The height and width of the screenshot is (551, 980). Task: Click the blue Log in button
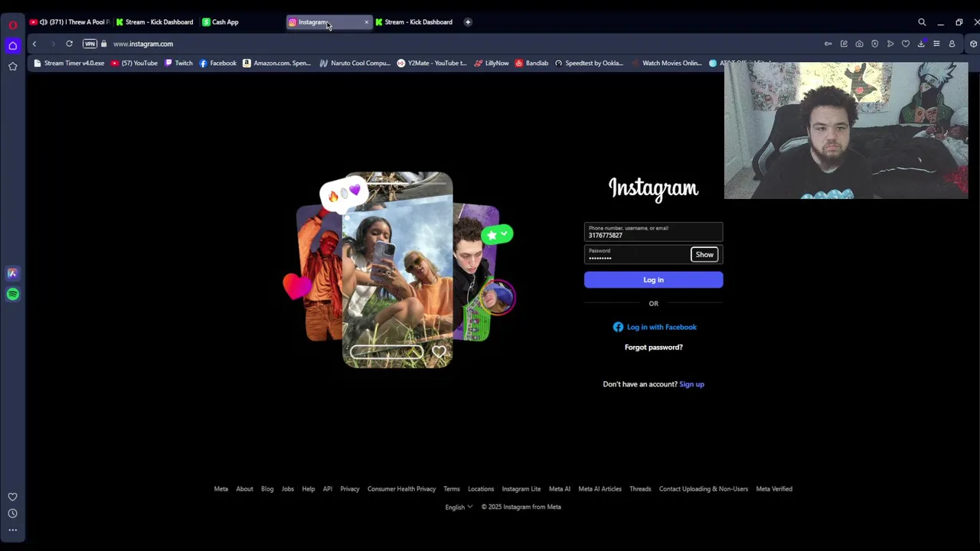tap(653, 280)
